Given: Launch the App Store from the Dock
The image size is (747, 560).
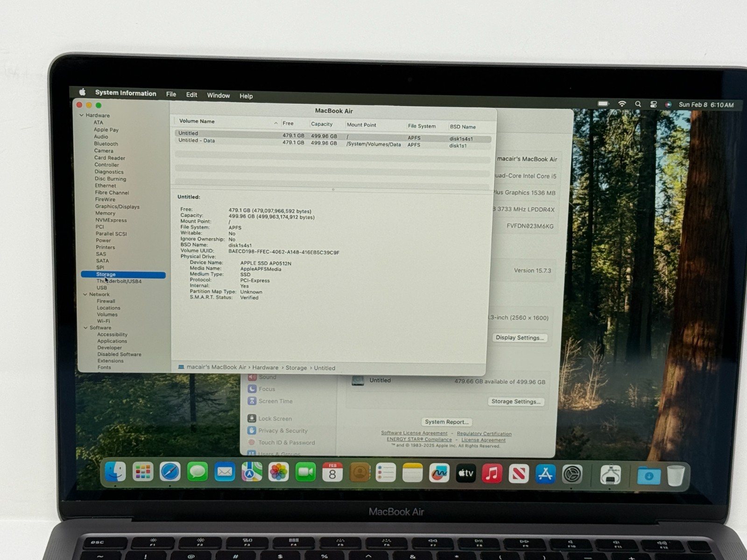Looking at the screenshot, I should pos(545,474).
